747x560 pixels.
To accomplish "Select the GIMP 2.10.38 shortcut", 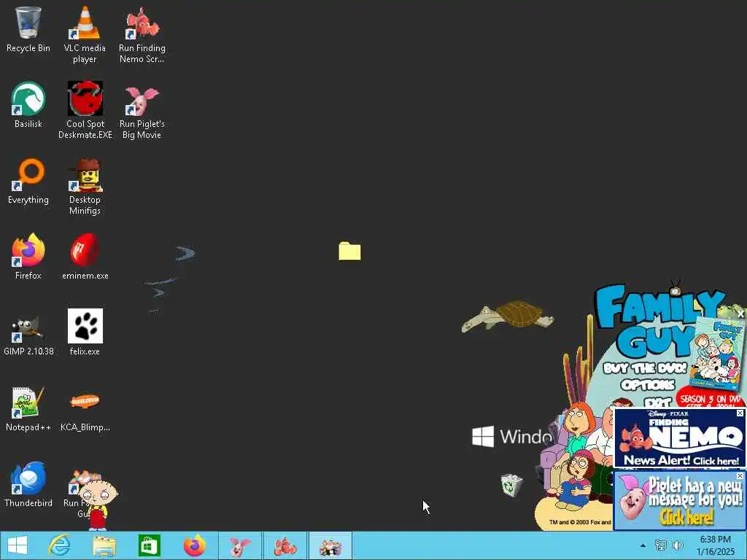I will coord(28,332).
